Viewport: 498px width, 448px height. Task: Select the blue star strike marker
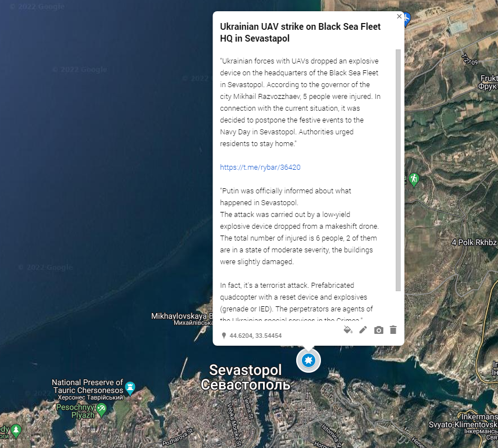click(x=309, y=360)
